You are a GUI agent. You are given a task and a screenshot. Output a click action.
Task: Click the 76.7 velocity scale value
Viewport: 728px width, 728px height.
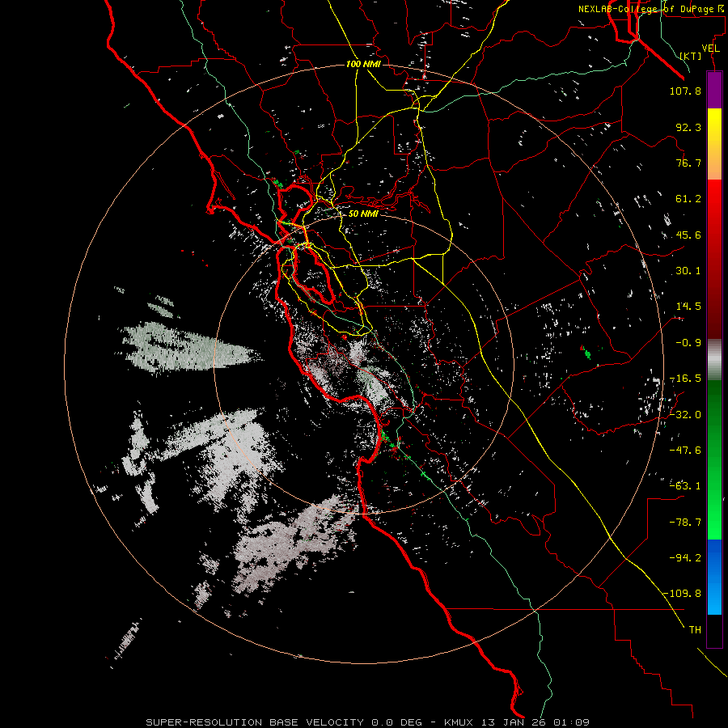[688, 163]
